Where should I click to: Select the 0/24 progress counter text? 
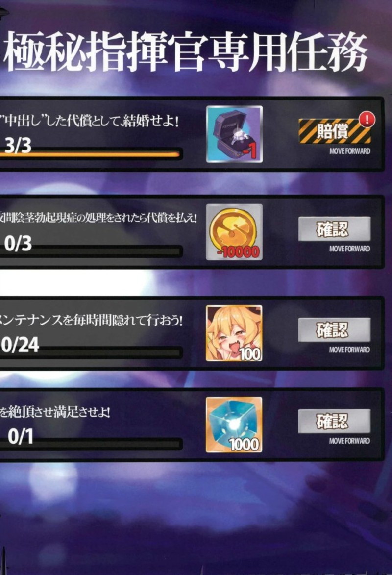(20, 345)
